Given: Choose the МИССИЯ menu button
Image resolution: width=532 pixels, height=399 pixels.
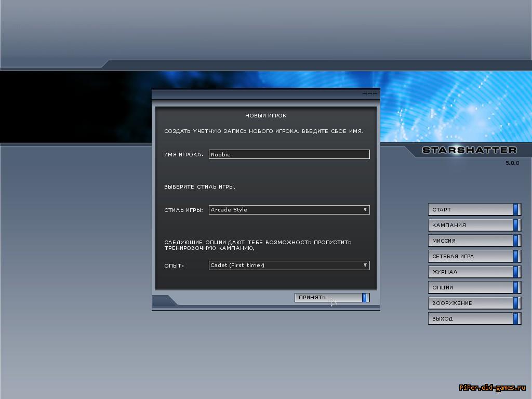Looking at the screenshot, I should pyautogui.click(x=474, y=241).
